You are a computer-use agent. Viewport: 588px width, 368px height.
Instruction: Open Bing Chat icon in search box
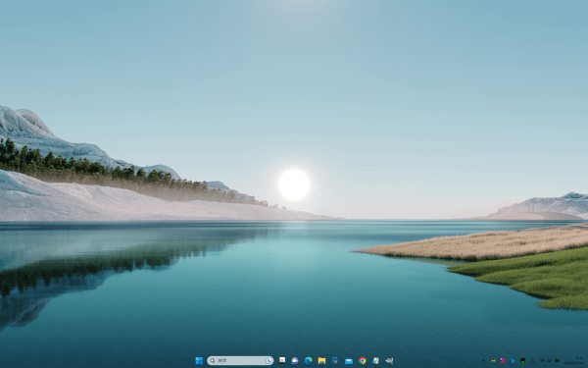tap(269, 360)
